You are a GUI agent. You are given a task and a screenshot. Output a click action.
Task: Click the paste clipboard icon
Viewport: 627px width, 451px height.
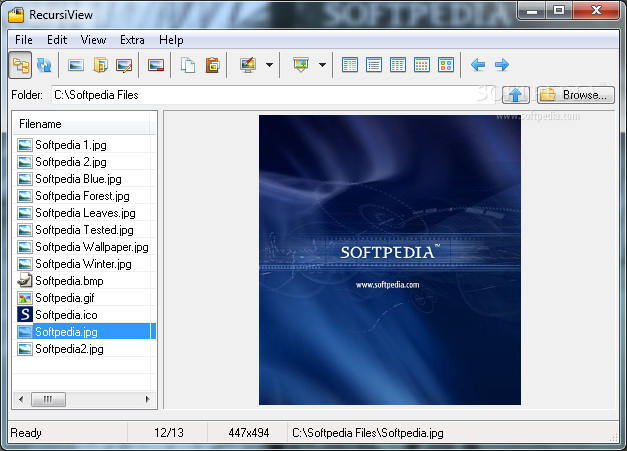212,65
